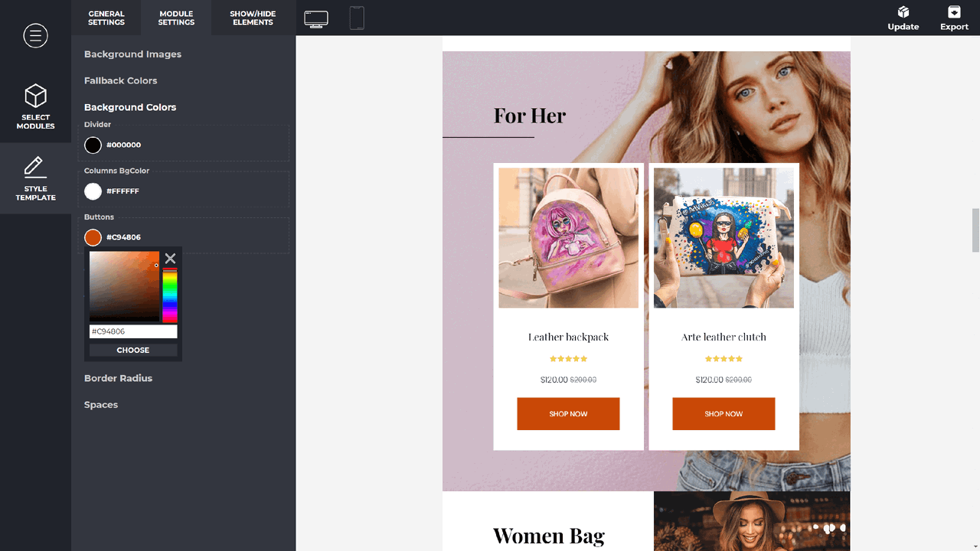Viewport: 980px width, 551px height.
Task: Expand the Spaces section
Action: pos(101,405)
